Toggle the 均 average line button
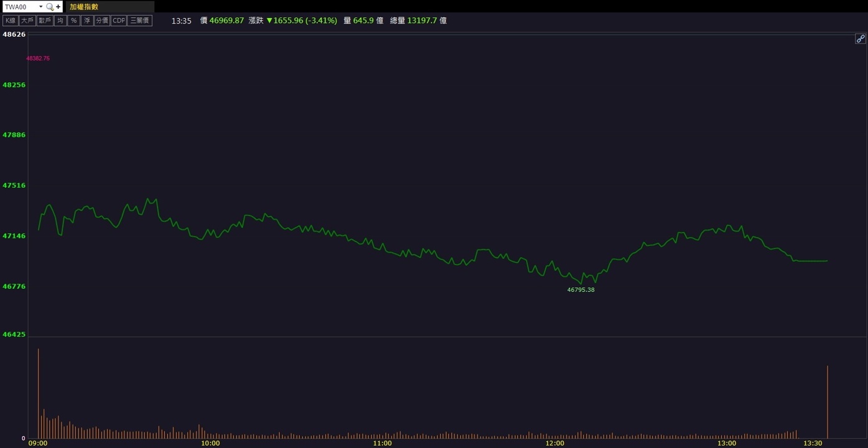This screenshot has width=868, height=448. pos(60,21)
